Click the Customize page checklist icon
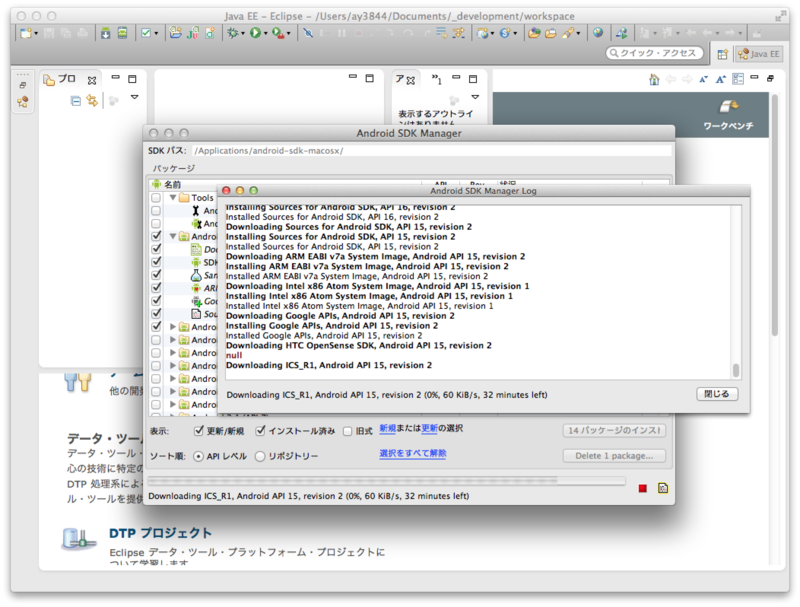Viewport: 800px width, 607px height. coord(738,79)
